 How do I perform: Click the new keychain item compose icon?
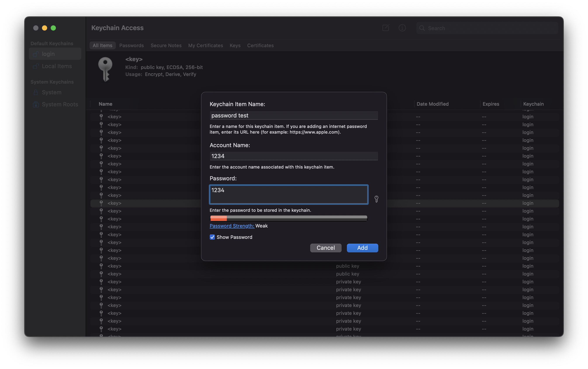click(x=385, y=28)
